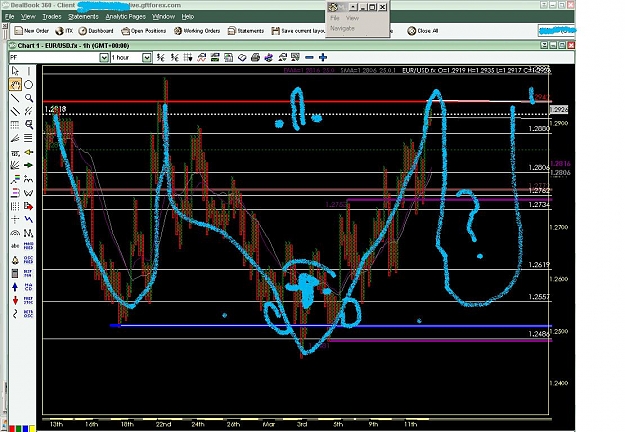Select the arrow pointer tool

(x=15, y=71)
